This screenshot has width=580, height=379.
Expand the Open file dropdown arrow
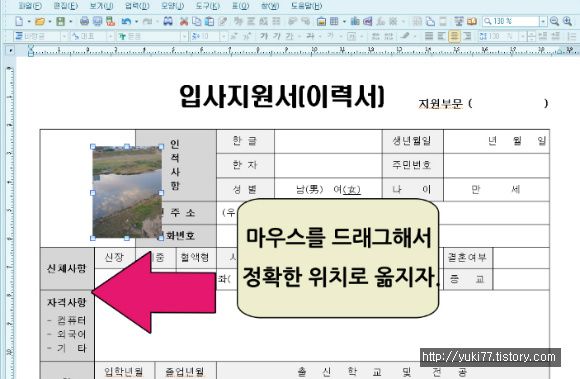(x=50, y=21)
